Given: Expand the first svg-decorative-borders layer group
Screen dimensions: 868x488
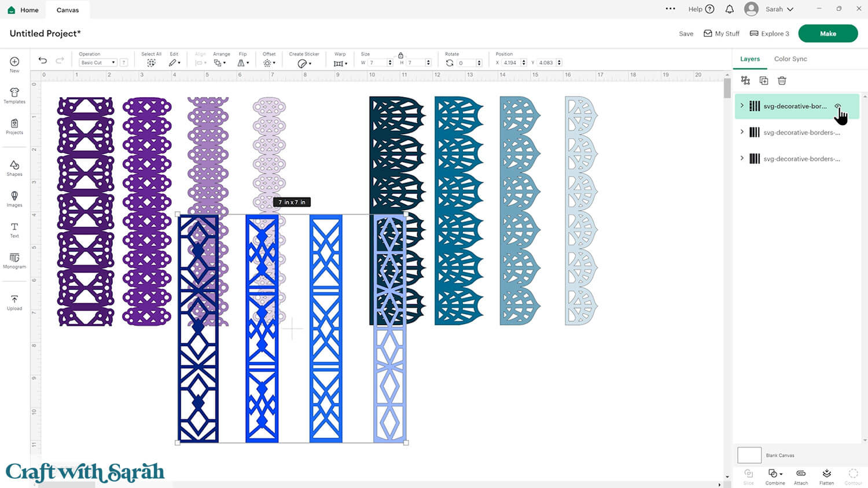Looking at the screenshot, I should click(742, 106).
